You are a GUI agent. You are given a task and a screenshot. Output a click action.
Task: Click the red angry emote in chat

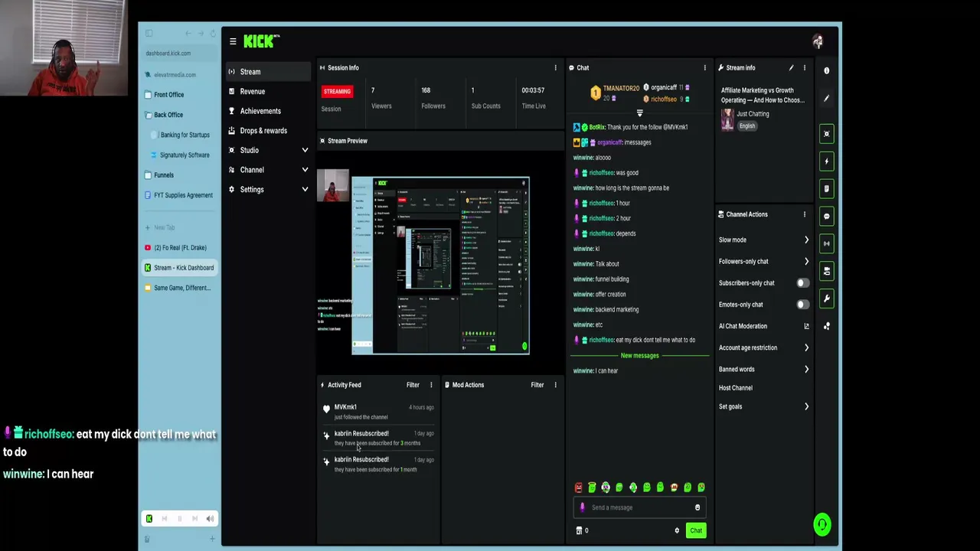click(x=579, y=487)
